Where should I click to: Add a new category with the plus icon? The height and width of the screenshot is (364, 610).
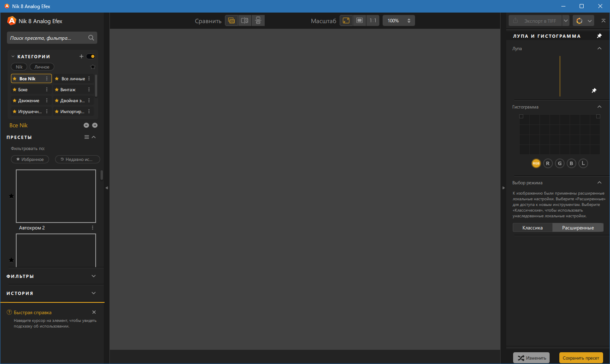[81, 56]
